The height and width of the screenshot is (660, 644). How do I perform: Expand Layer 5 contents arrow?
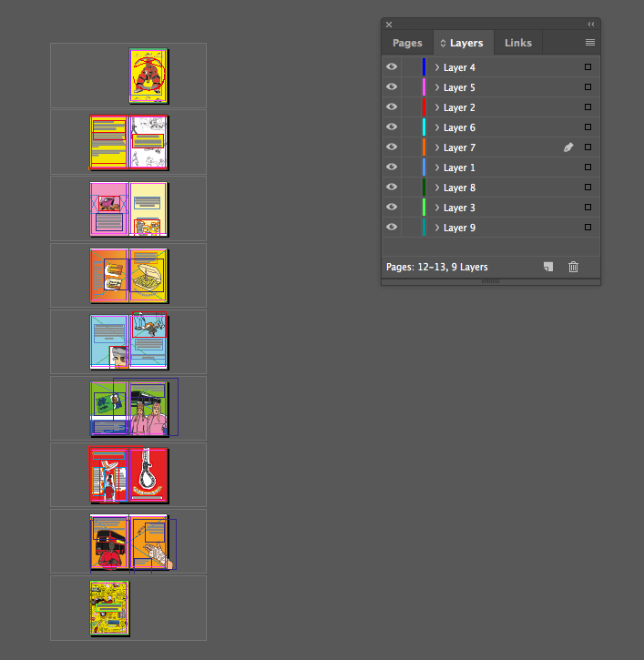click(x=437, y=87)
